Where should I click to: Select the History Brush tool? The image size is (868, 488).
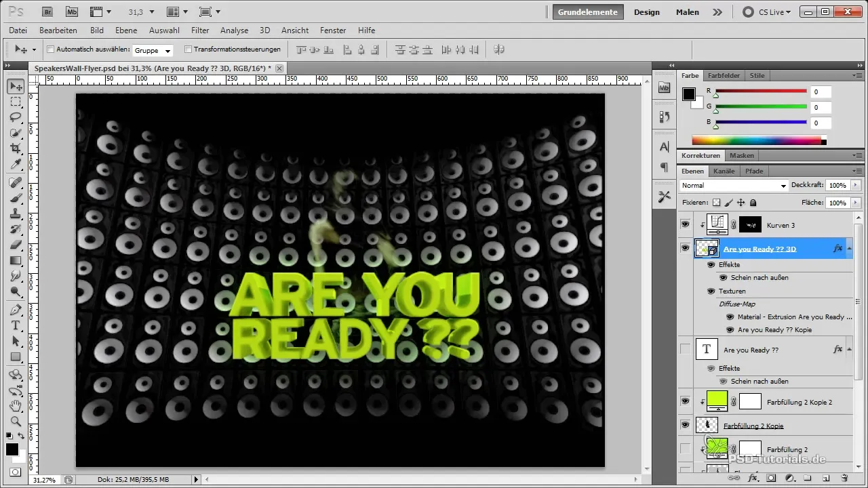[x=16, y=229]
